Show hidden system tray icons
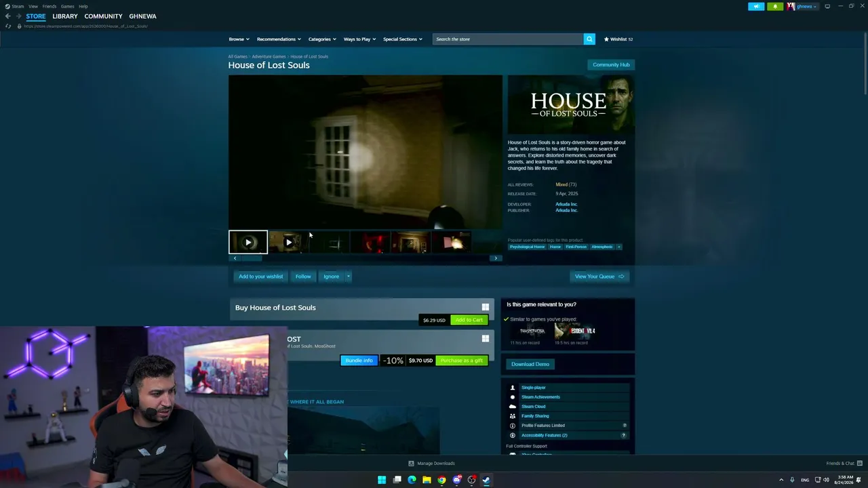868x488 pixels. (x=781, y=480)
